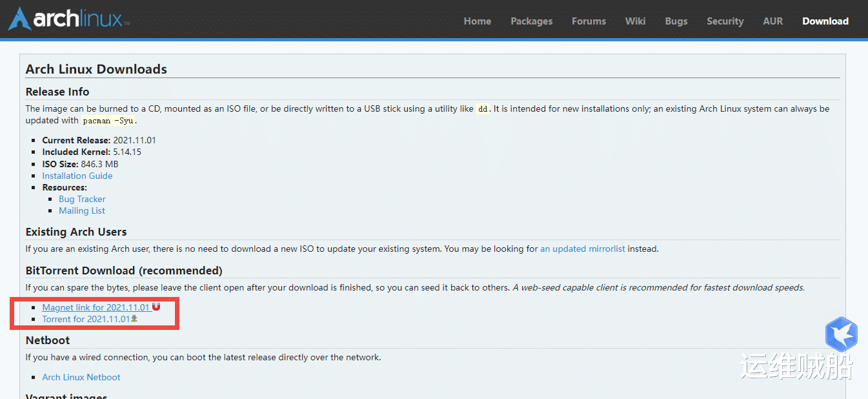Open the Installation Guide link

pyautogui.click(x=77, y=176)
